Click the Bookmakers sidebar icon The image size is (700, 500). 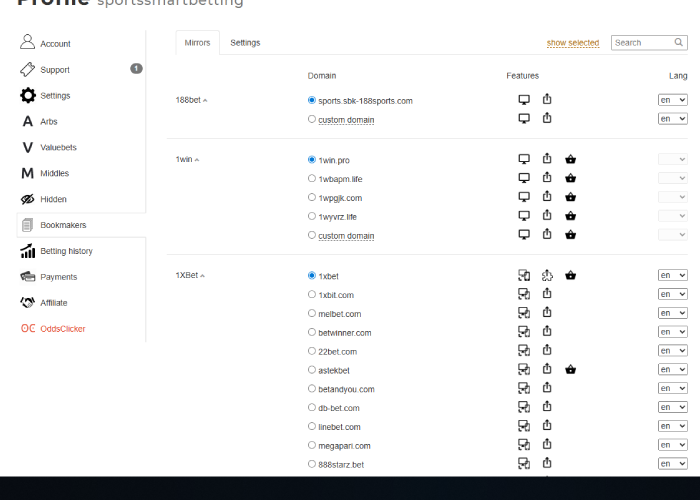tap(27, 225)
